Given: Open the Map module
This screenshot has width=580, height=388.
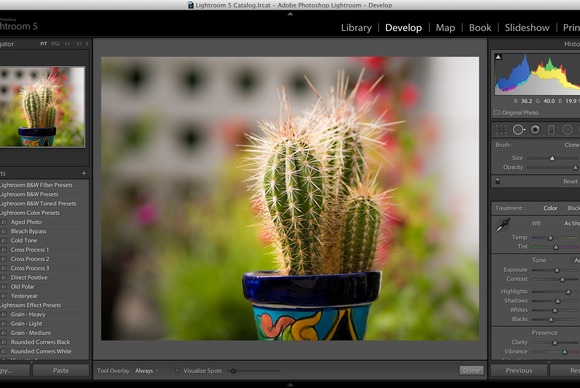Looking at the screenshot, I should (445, 28).
